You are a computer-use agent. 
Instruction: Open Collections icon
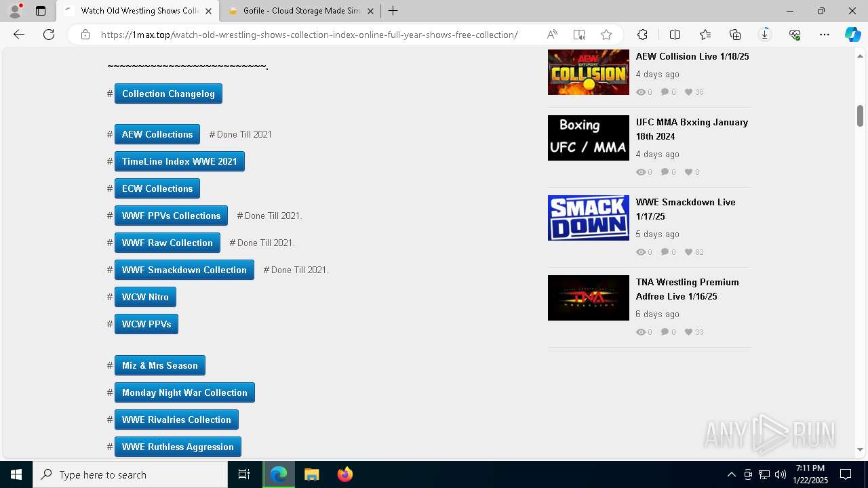point(735,35)
